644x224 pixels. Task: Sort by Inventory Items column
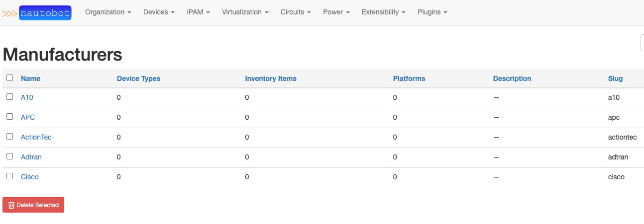point(270,78)
